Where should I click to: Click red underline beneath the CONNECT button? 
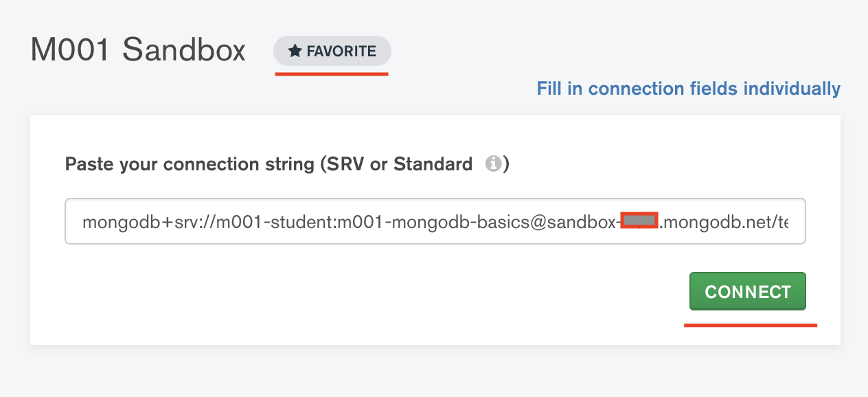750,324
